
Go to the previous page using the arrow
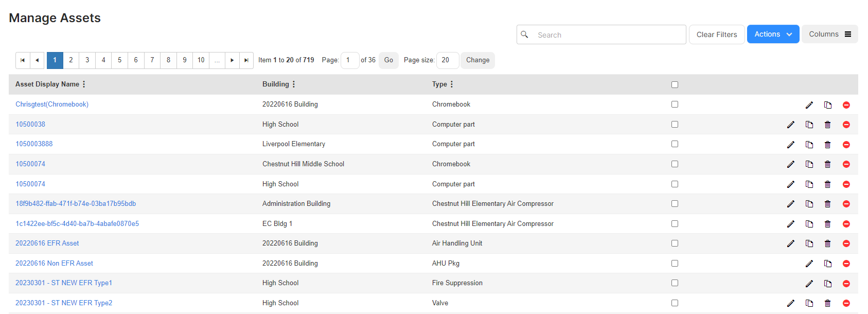pyautogui.click(x=37, y=60)
